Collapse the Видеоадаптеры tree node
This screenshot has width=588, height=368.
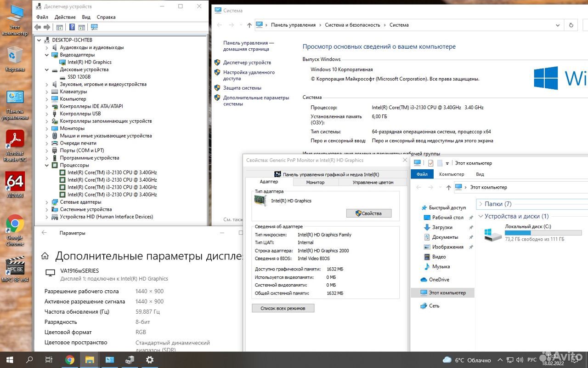pyautogui.click(x=47, y=55)
